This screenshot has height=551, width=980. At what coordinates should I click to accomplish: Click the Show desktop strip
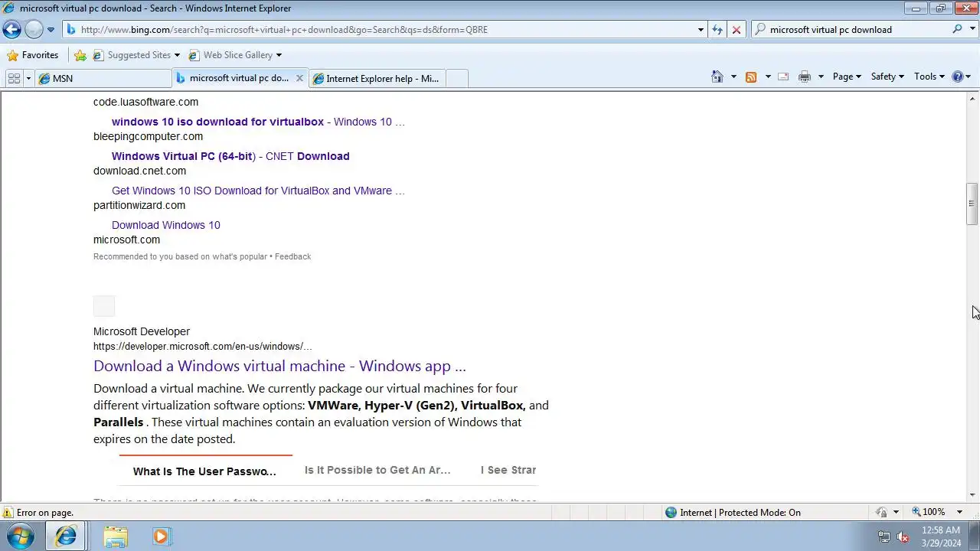tap(975, 536)
